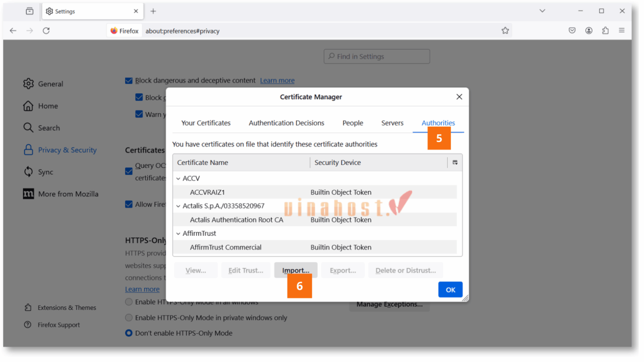Collapse the ACCV certificate group

pos(178,178)
